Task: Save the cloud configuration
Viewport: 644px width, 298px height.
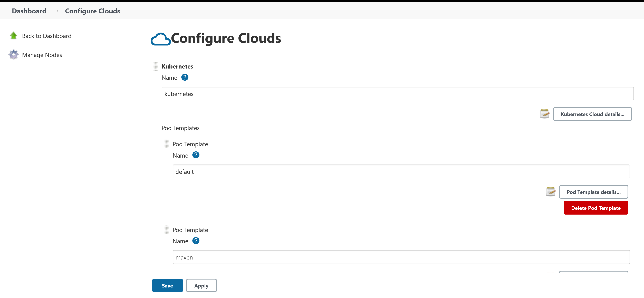Action: point(167,285)
